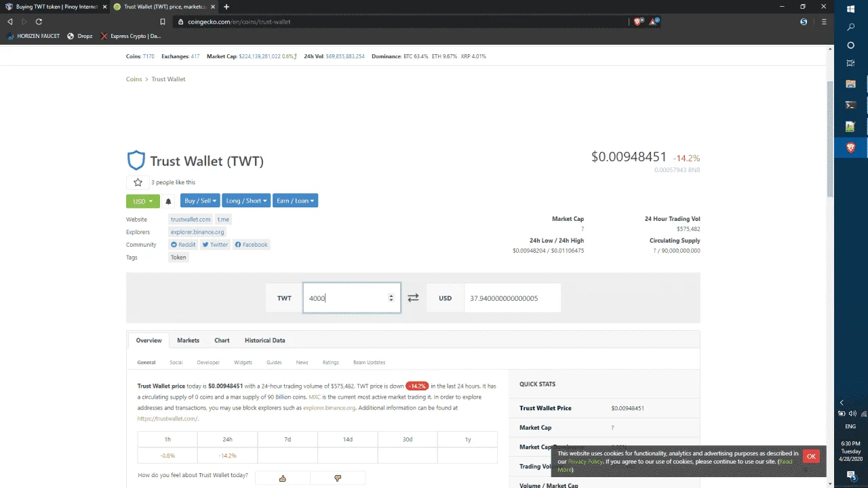The height and width of the screenshot is (488, 868).
Task: Swap TWT and USD with the arrows icon
Action: (413, 298)
